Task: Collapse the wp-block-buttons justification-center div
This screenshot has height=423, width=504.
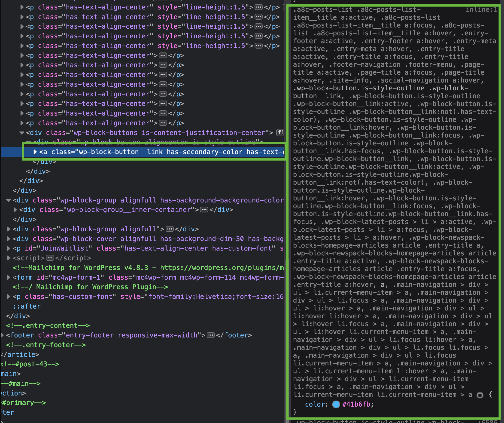Action: tap(22, 132)
